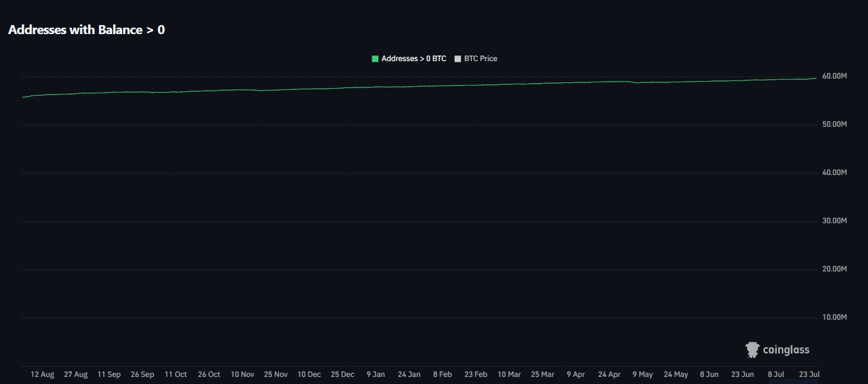Toggle the grey BTC Price legend swatch
Screen dimensions: 868x384
coord(458,59)
